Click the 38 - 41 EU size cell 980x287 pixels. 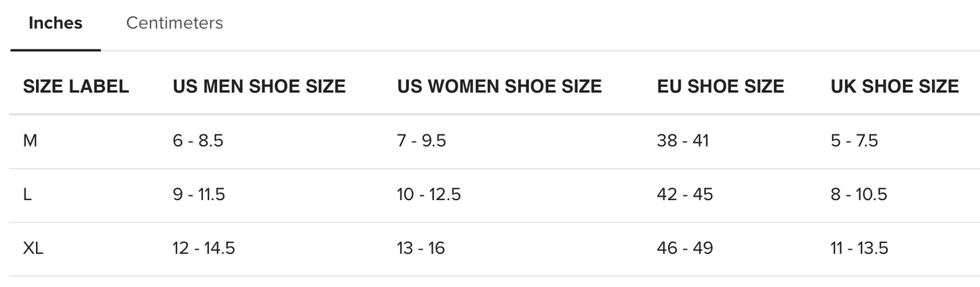[x=682, y=141]
